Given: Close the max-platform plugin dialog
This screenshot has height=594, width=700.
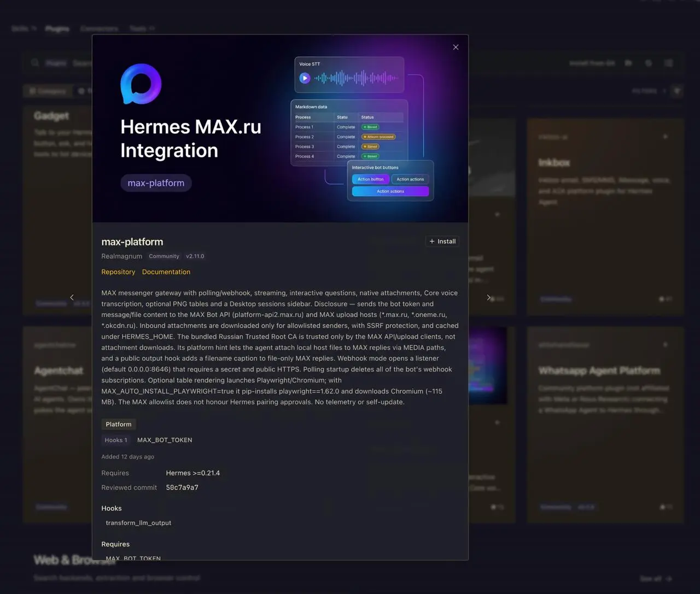Looking at the screenshot, I should coord(456,47).
